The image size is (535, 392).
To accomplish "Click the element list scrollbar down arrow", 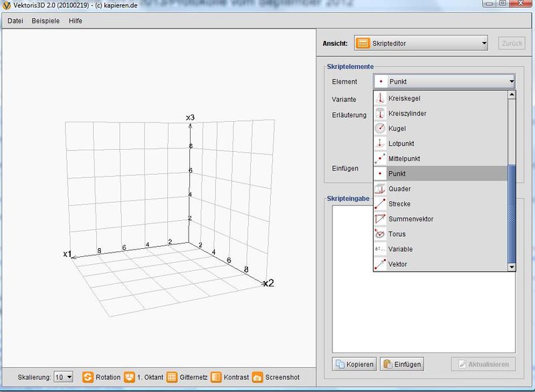I will [512, 267].
